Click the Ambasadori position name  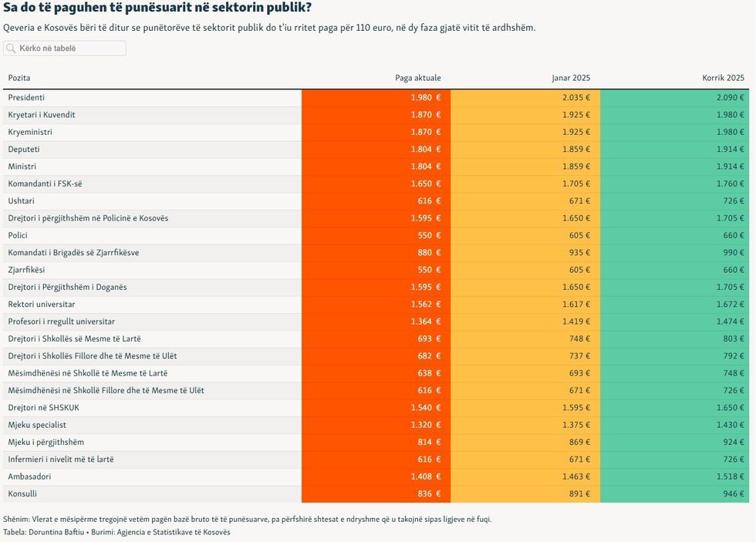(29, 476)
